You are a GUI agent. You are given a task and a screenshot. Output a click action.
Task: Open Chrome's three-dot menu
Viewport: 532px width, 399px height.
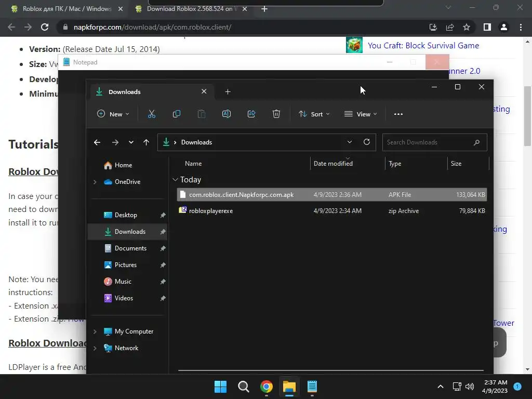(521, 27)
